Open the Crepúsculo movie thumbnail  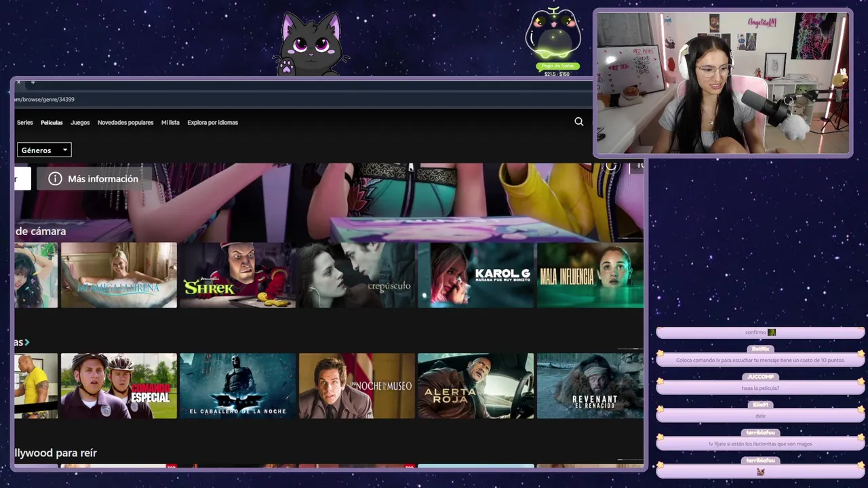[357, 275]
